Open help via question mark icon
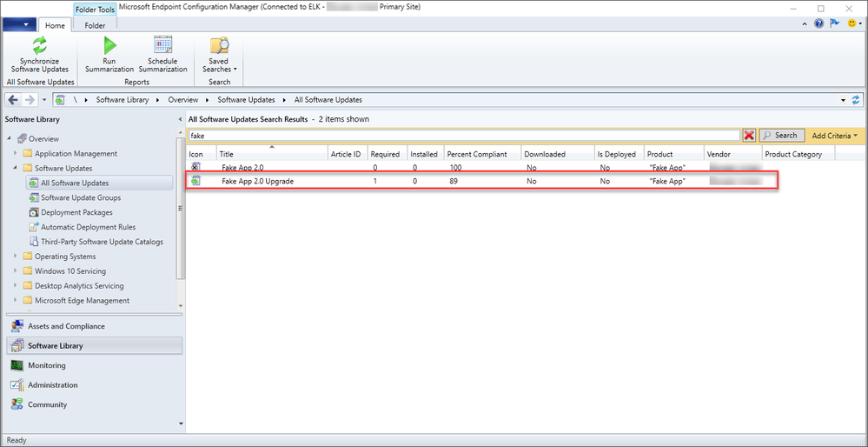This screenshot has height=447, width=868. [819, 23]
